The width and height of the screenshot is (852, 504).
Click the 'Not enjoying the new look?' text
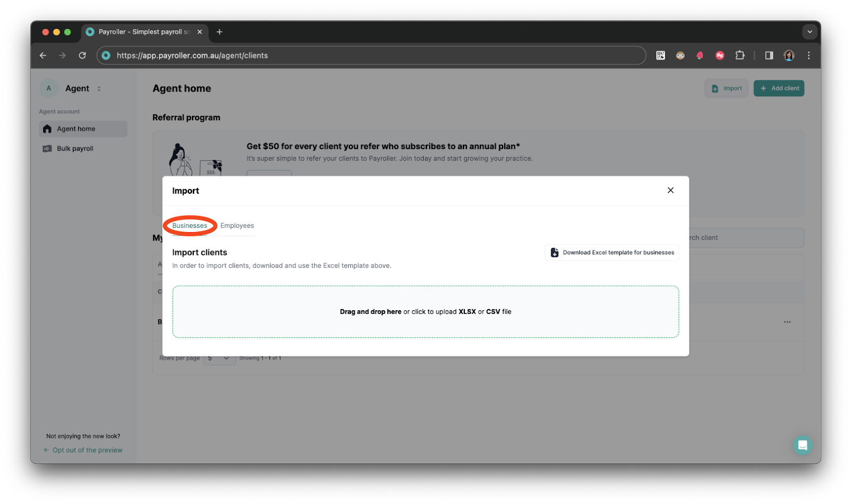[x=83, y=436]
